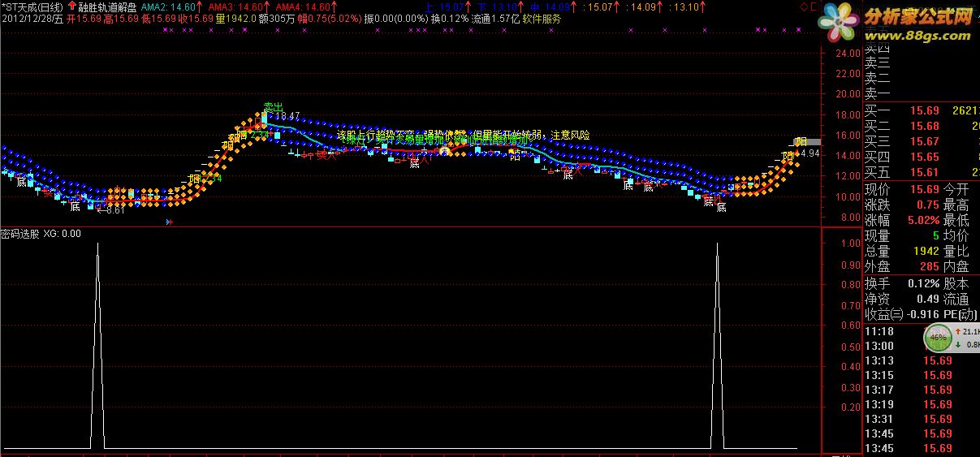Open the 软件服务 link
The width and height of the screenshot is (980, 457).
pos(542,18)
